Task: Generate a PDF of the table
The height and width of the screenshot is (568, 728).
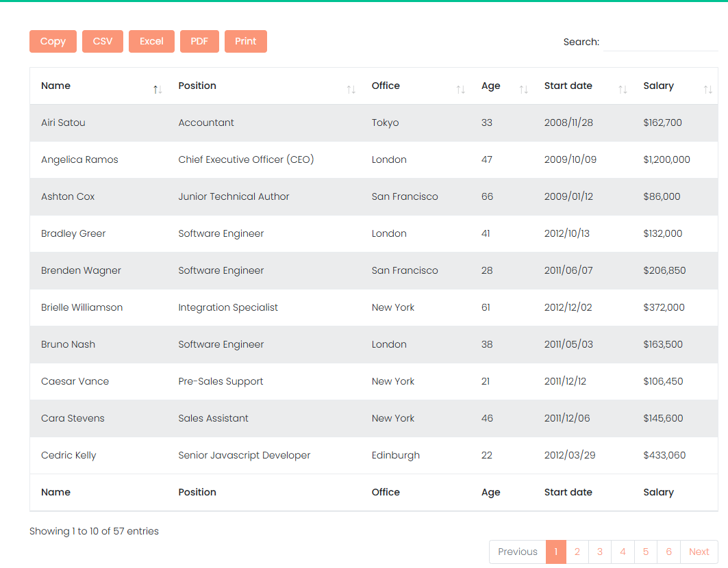Action: (199, 41)
